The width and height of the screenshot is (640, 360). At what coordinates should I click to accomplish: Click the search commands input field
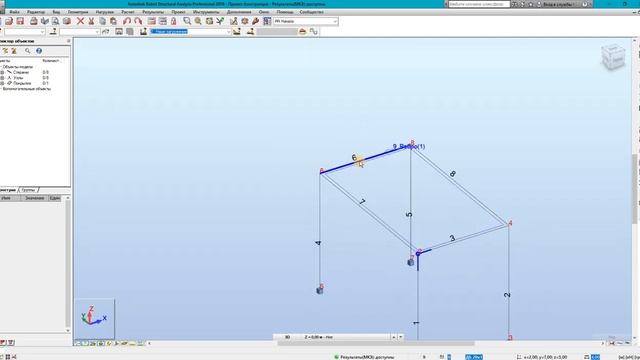pos(479,4)
